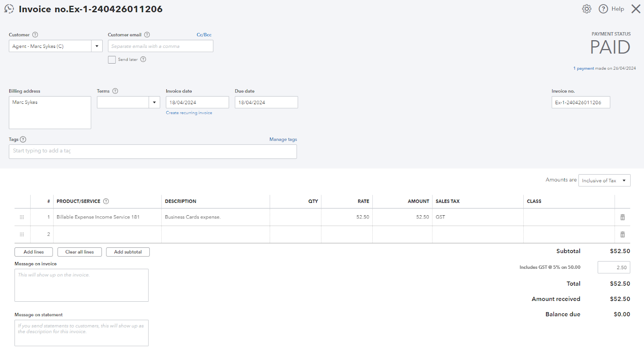Click the Clear all lines button
This screenshot has height=350, width=644.
pos(80,252)
